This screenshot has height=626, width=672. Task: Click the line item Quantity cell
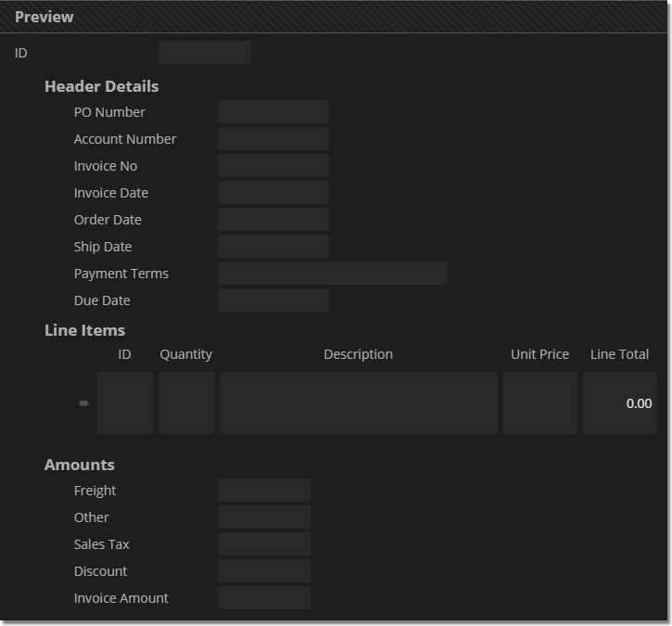[x=186, y=403]
